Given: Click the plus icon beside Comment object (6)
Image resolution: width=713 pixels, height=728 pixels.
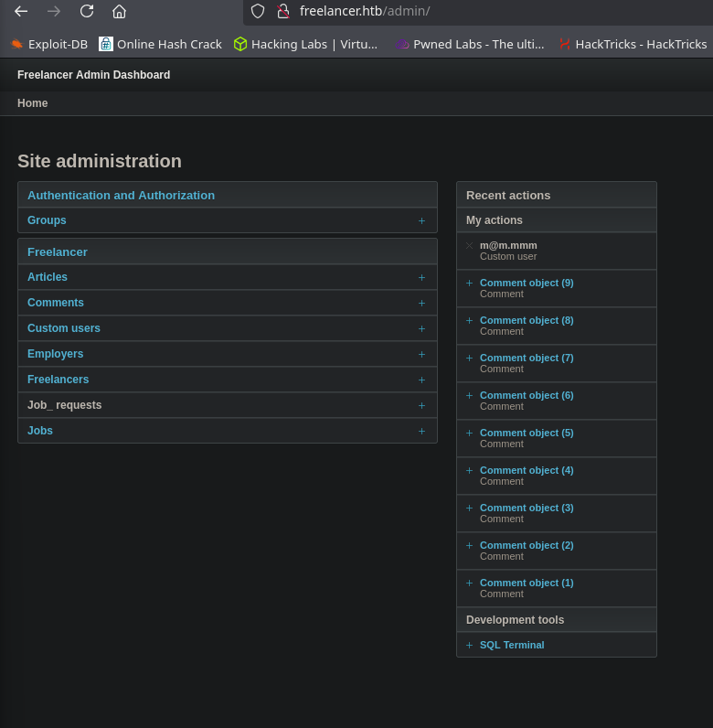Looking at the screenshot, I should click(x=469, y=396).
